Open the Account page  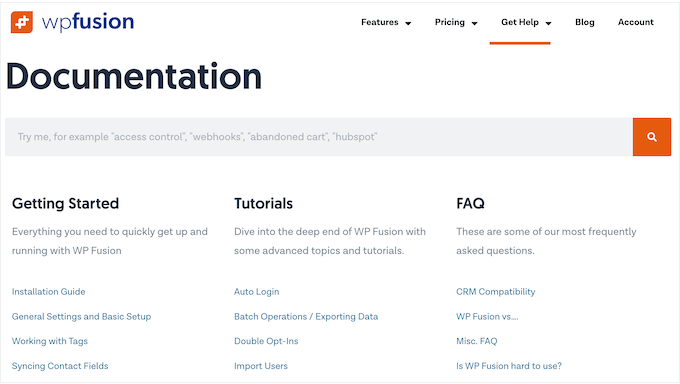(635, 22)
